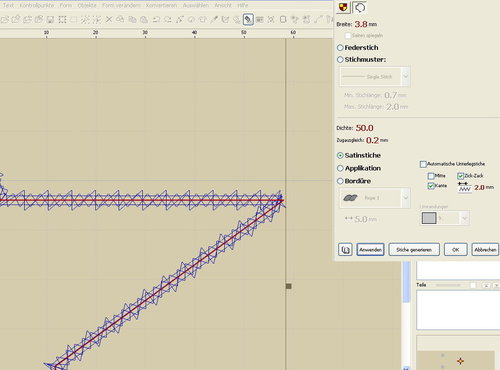Click the paste clipboard icon in toolbar
This screenshot has height=370, width=500.
pos(144,20)
